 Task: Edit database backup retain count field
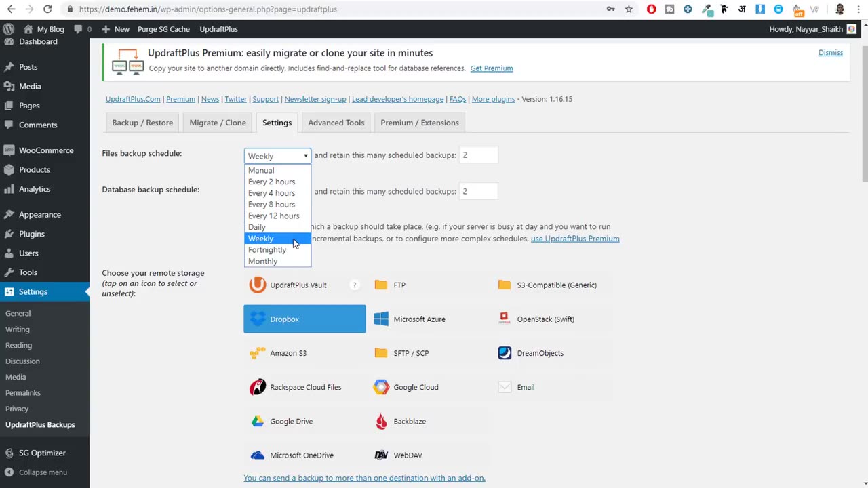[478, 191]
